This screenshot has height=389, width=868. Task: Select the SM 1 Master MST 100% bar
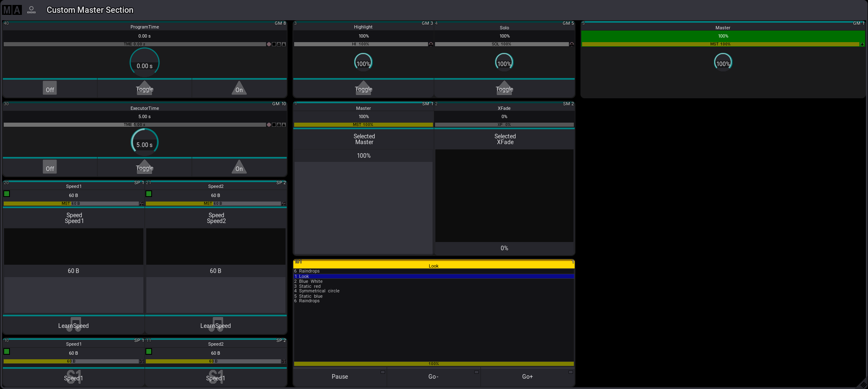point(364,125)
